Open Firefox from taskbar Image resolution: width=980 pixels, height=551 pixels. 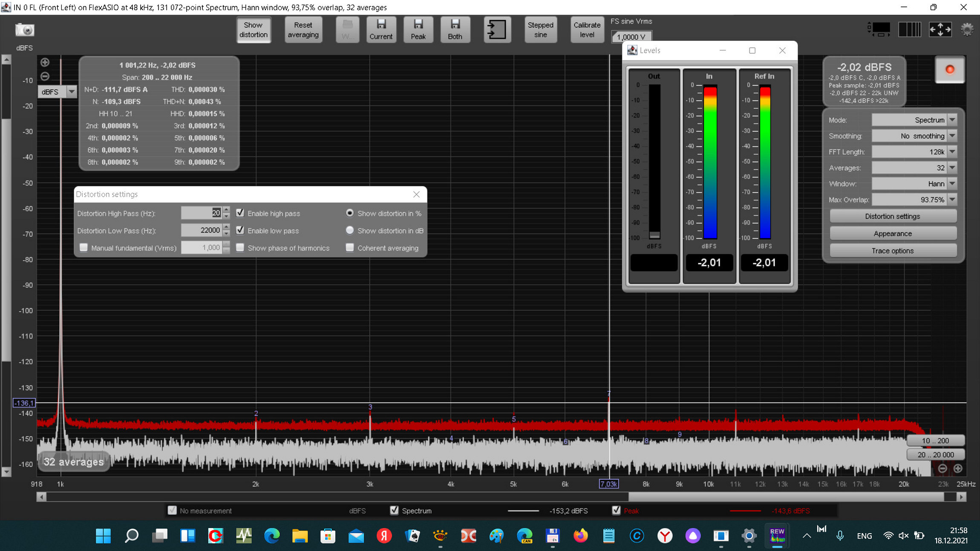pyautogui.click(x=580, y=536)
